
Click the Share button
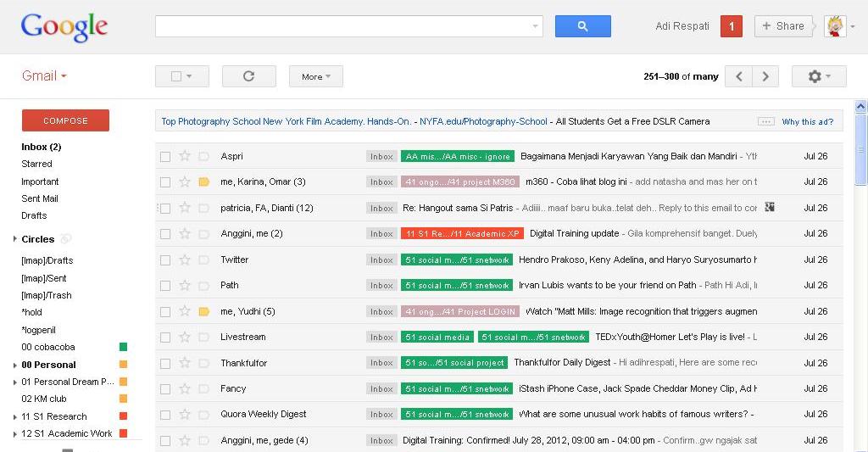tap(783, 26)
